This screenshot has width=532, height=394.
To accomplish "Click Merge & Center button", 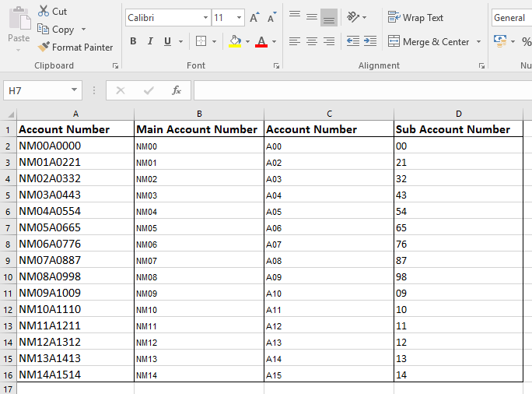I will 429,42.
